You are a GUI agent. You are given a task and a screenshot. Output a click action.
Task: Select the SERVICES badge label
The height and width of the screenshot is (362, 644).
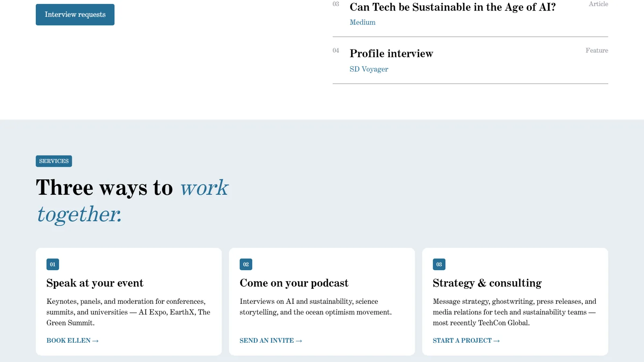tap(54, 161)
